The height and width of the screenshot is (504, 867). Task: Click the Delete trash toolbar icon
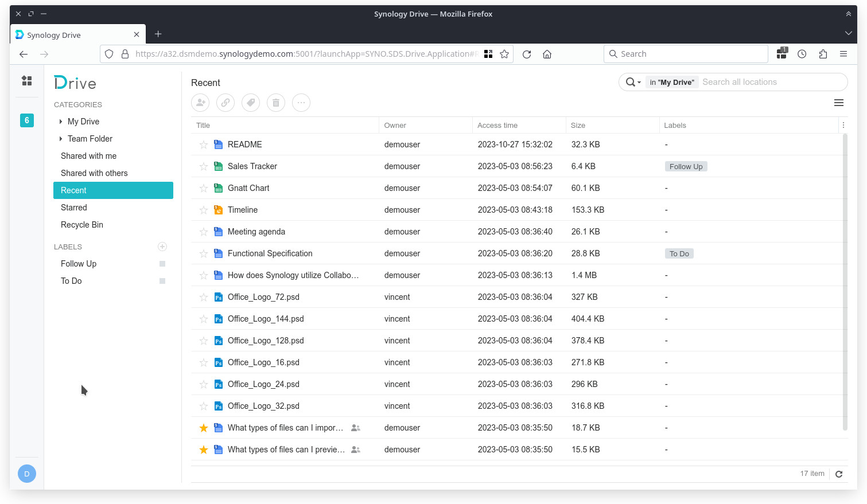pos(276,103)
